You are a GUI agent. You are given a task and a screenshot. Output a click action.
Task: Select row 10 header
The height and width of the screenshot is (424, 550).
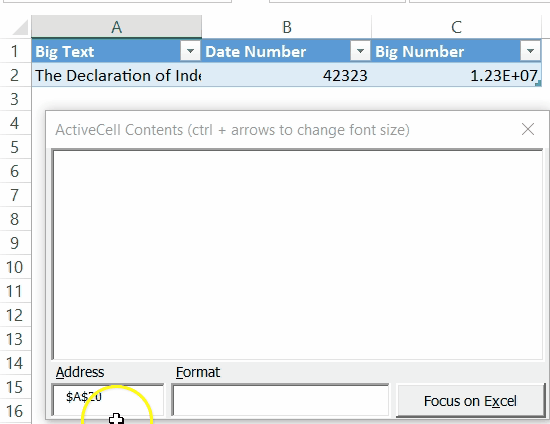coord(15,267)
